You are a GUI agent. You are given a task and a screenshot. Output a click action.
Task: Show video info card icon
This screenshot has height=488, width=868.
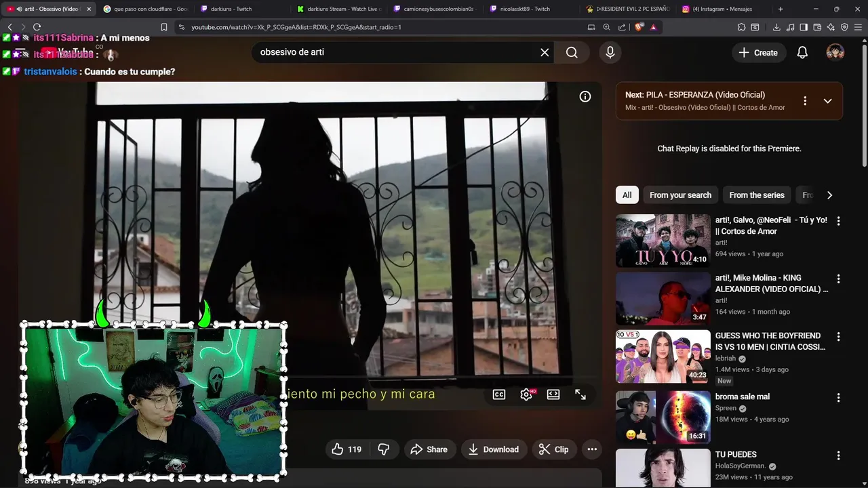[585, 96]
